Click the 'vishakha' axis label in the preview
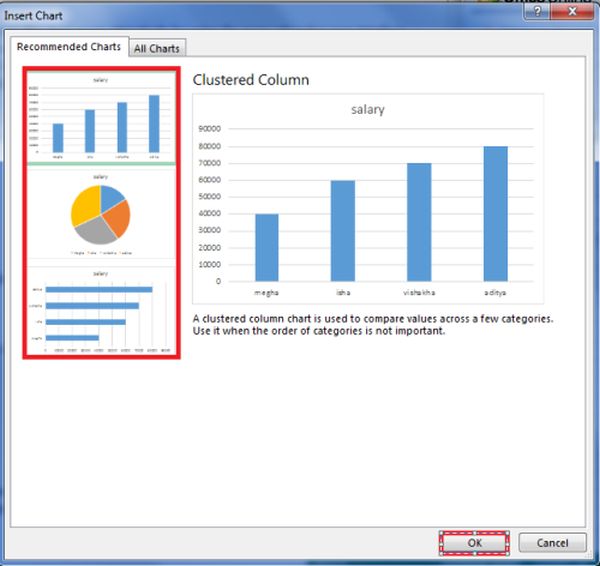 pos(419,292)
